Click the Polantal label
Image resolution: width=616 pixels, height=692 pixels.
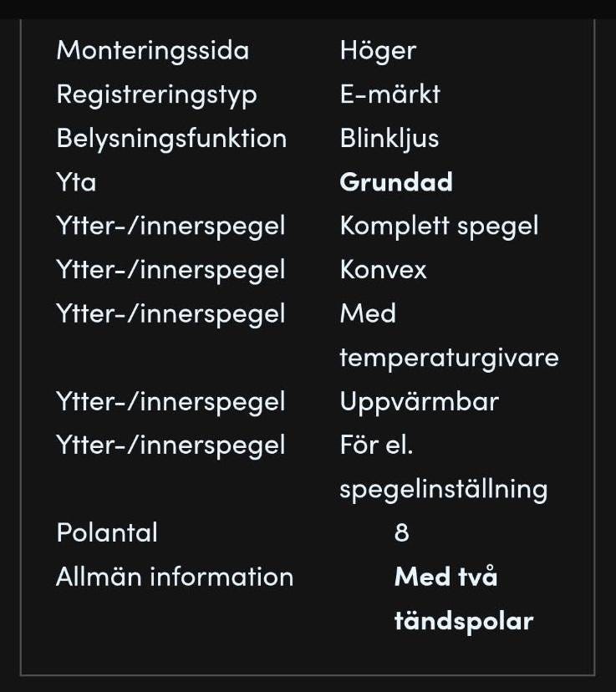click(107, 532)
